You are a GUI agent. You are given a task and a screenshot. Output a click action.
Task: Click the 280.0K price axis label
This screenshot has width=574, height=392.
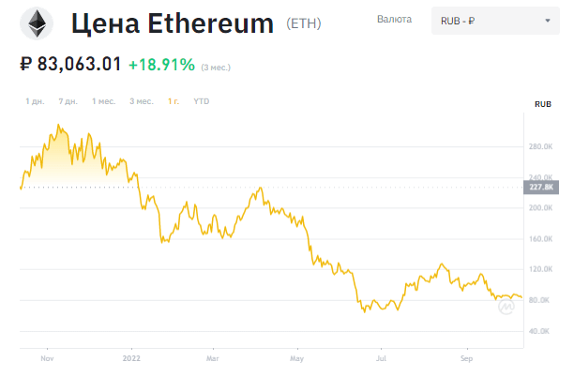click(542, 146)
